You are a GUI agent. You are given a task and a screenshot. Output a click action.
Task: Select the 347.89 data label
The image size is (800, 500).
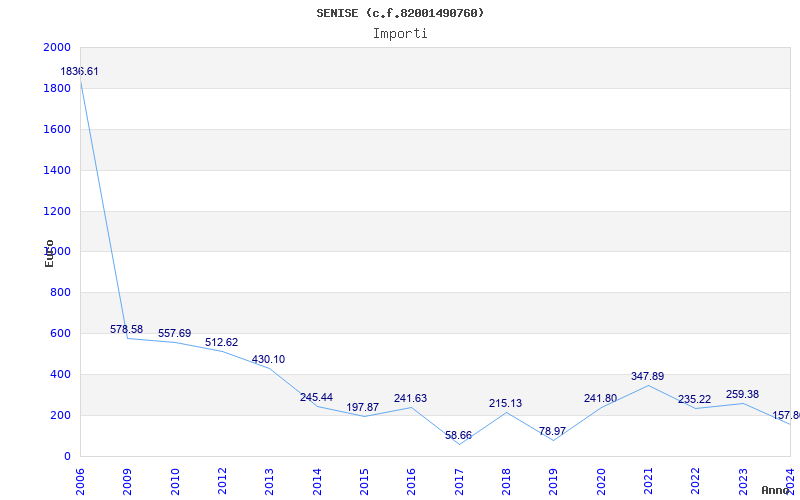647,376
